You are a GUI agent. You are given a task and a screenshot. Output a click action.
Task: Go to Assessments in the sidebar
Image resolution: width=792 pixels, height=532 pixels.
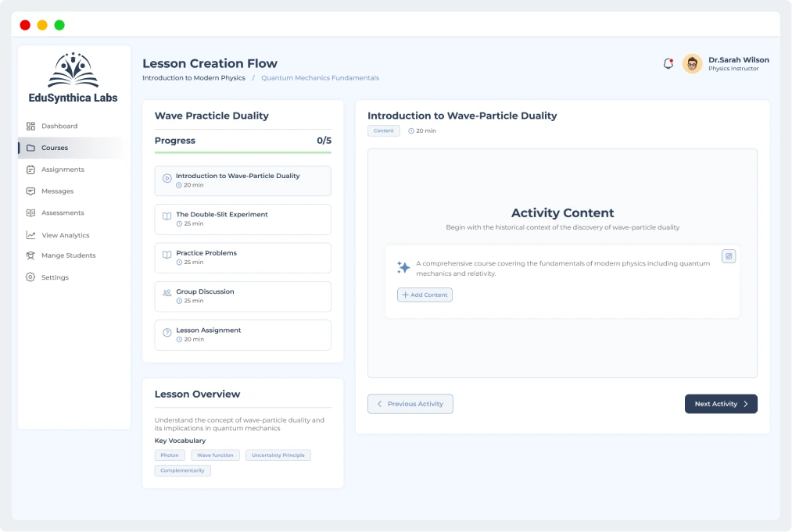pyautogui.click(x=63, y=213)
